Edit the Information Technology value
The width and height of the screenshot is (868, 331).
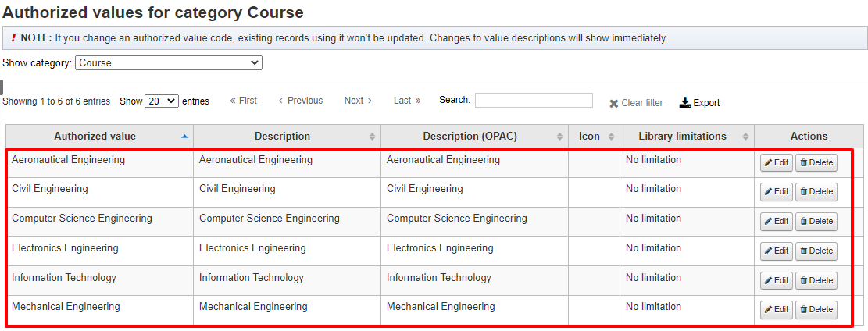(776, 280)
